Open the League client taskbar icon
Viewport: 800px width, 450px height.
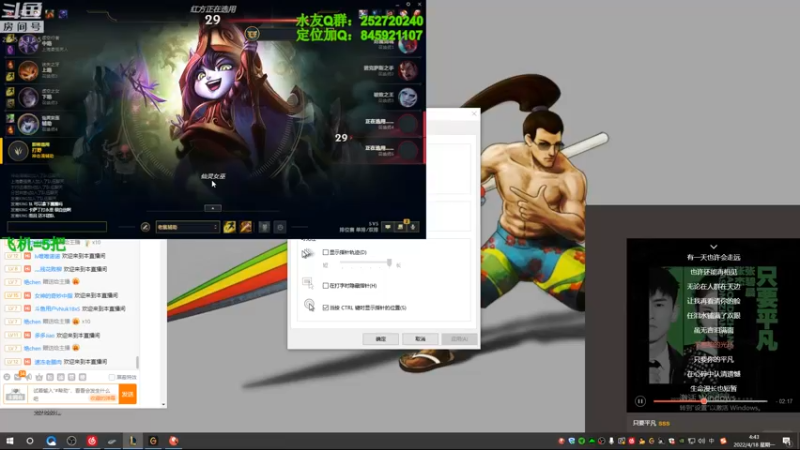[133, 441]
